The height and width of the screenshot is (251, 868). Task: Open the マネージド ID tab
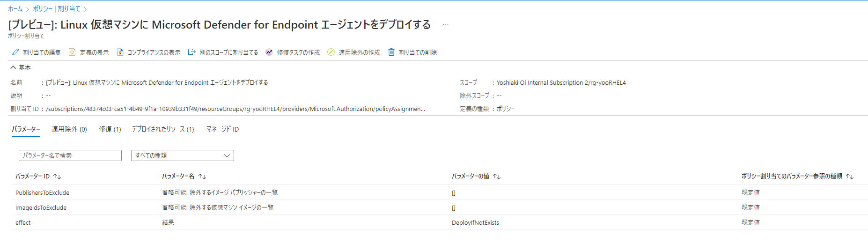click(223, 129)
